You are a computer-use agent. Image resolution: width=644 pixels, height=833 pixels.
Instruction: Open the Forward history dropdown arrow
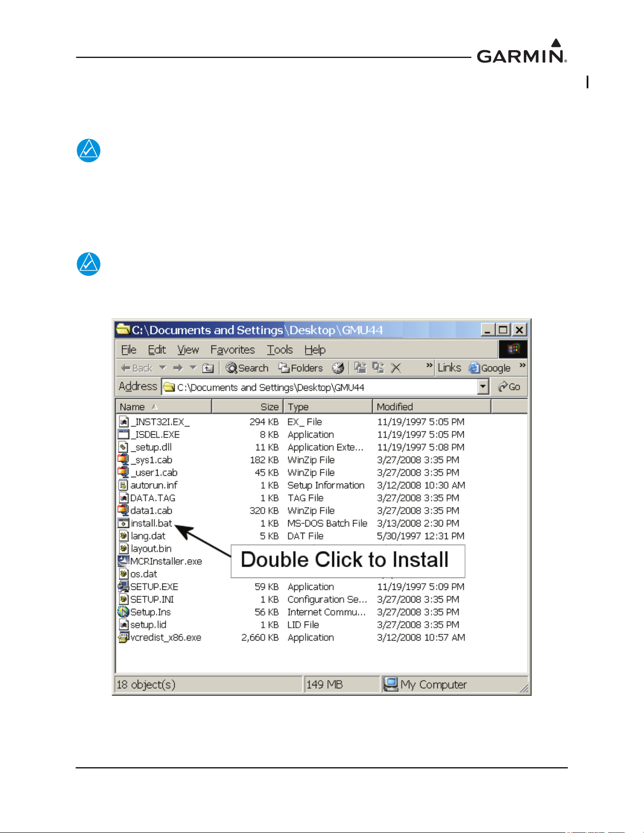click(193, 368)
